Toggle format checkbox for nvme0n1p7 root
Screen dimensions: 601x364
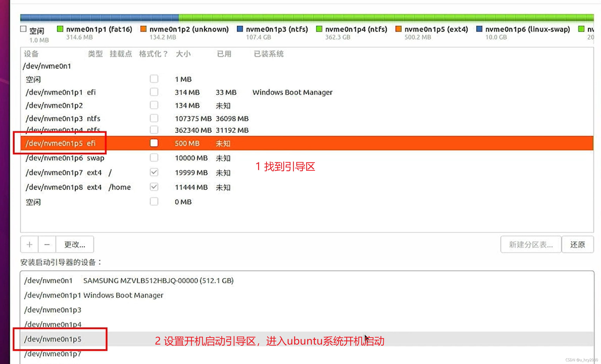[154, 172]
